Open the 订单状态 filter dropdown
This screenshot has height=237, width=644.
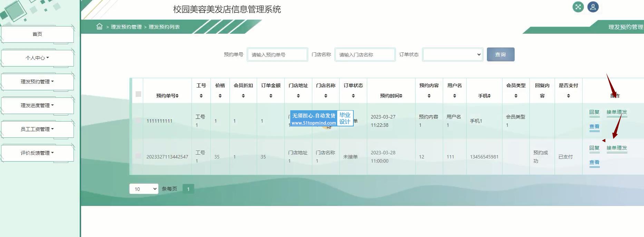(452, 54)
